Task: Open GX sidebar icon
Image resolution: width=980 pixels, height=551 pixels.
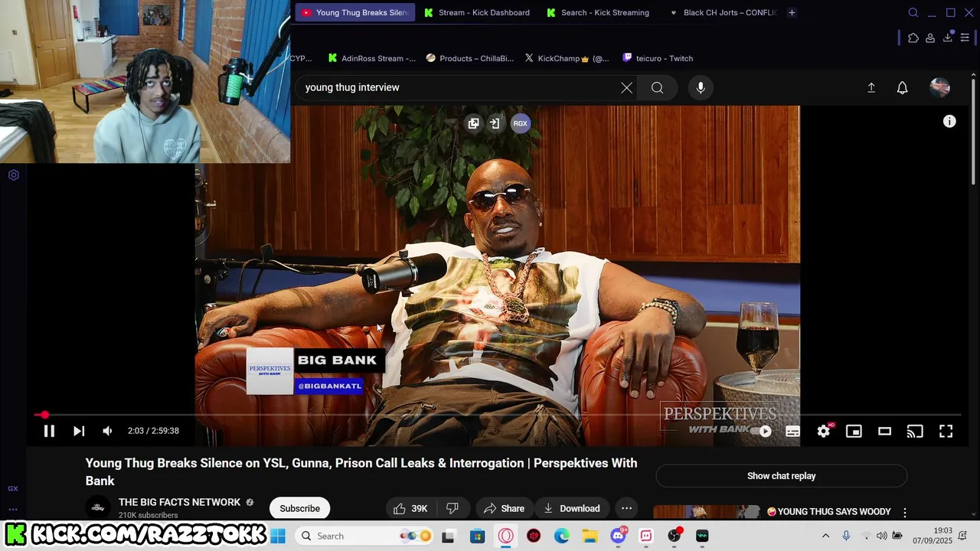Action: tap(13, 488)
